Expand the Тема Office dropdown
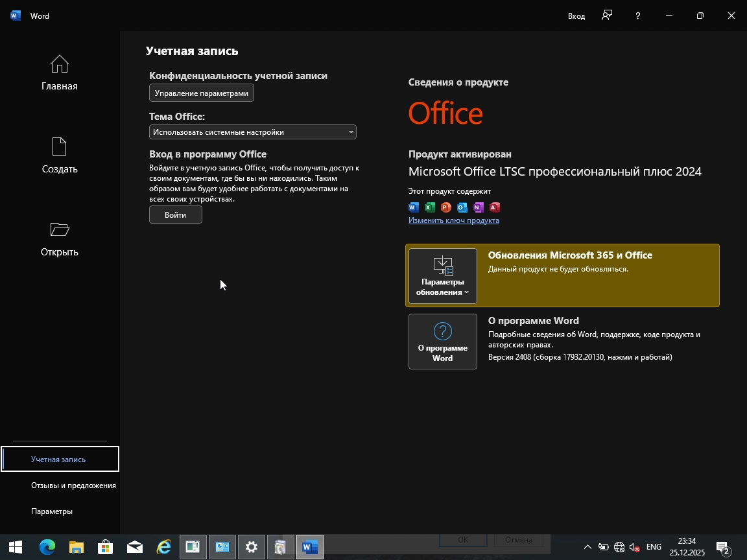Image resolution: width=747 pixels, height=560 pixels. coord(252,132)
